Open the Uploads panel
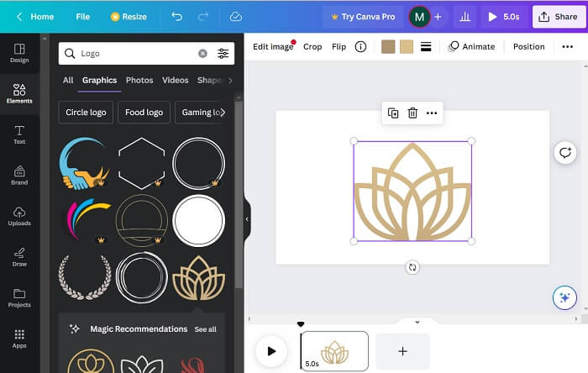588x373 pixels. [19, 216]
